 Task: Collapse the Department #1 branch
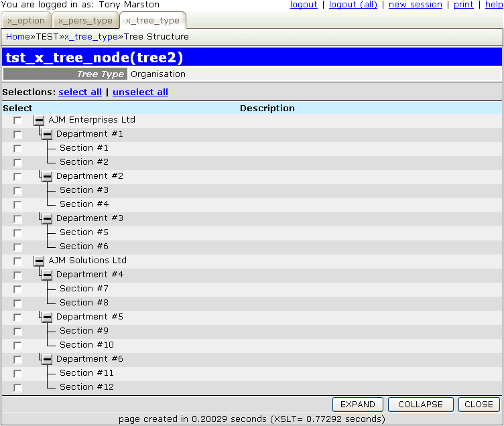pyautogui.click(x=47, y=135)
